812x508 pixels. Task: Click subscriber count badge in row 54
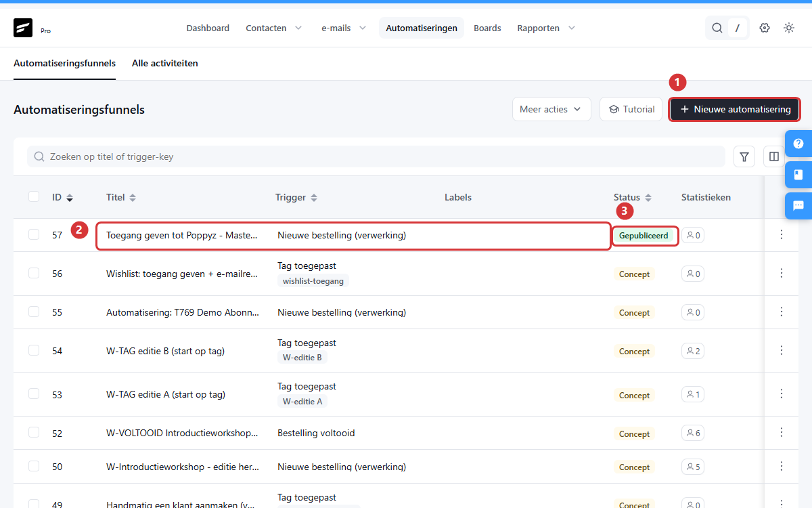(693, 352)
